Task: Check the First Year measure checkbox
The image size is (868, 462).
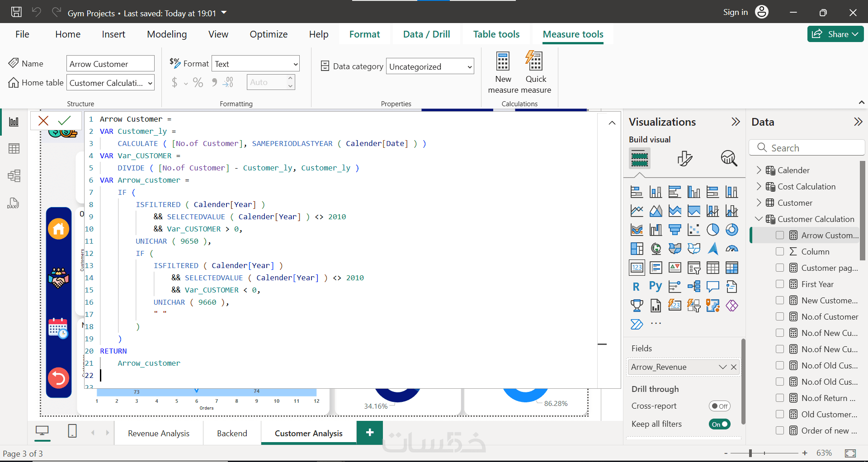Action: pyautogui.click(x=780, y=284)
